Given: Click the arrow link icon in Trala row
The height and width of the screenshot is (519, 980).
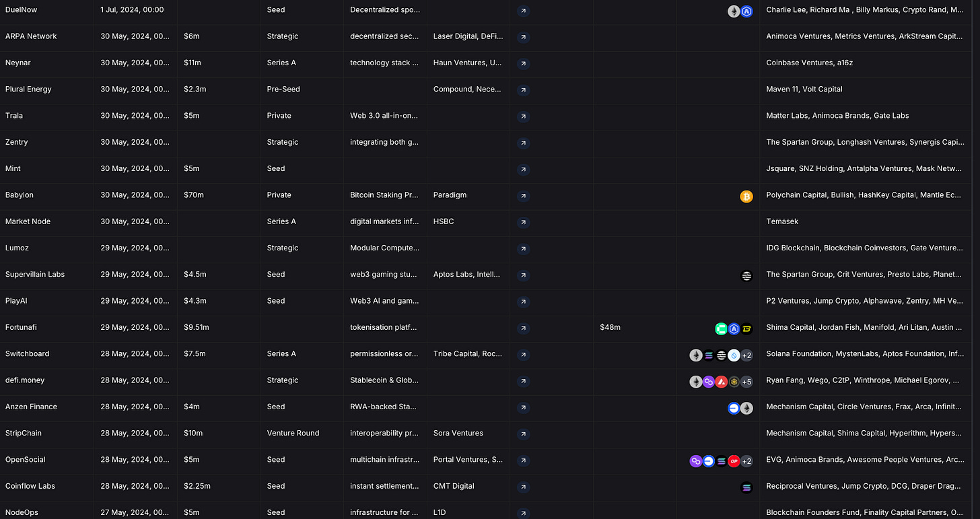Looking at the screenshot, I should pyautogui.click(x=524, y=116).
